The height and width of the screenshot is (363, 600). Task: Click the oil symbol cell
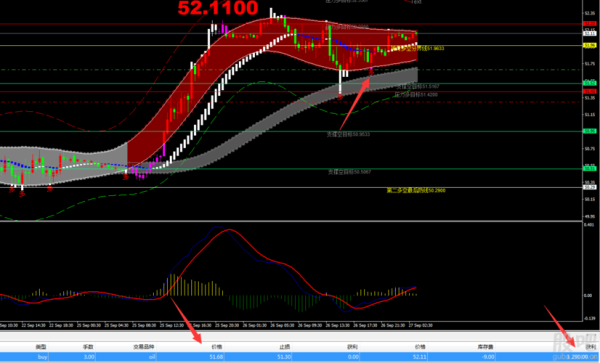[152, 357]
